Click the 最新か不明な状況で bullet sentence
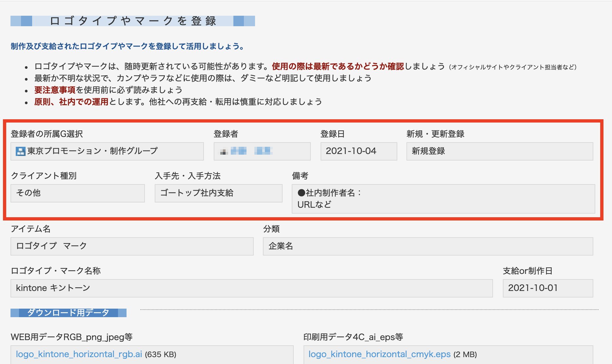Screen dimensions: 612x364 click(x=203, y=78)
